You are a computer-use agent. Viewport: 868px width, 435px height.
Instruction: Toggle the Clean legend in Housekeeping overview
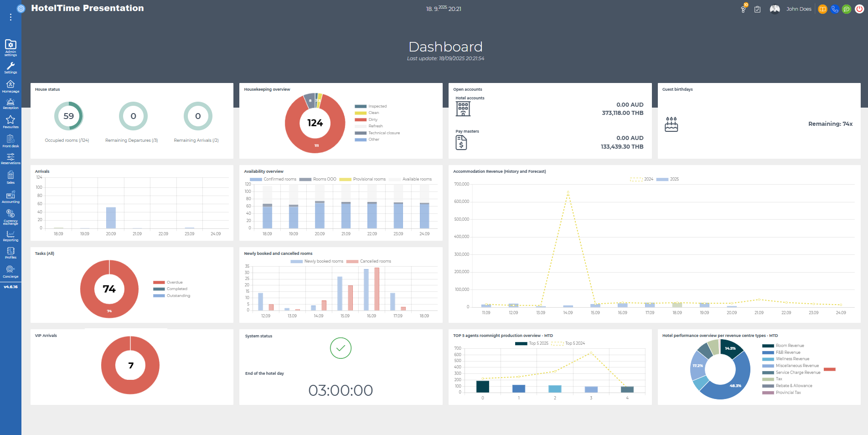tap(367, 113)
